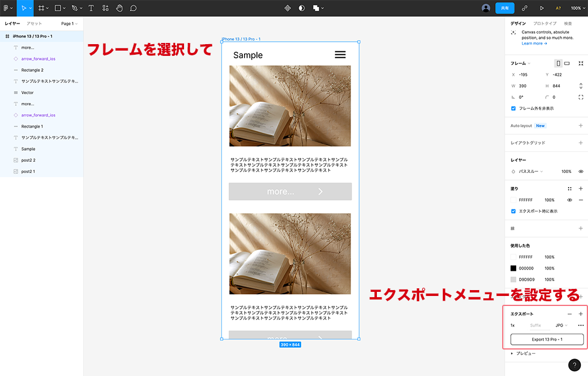Toggle layer visibility eye next to パススルー

coord(581,171)
